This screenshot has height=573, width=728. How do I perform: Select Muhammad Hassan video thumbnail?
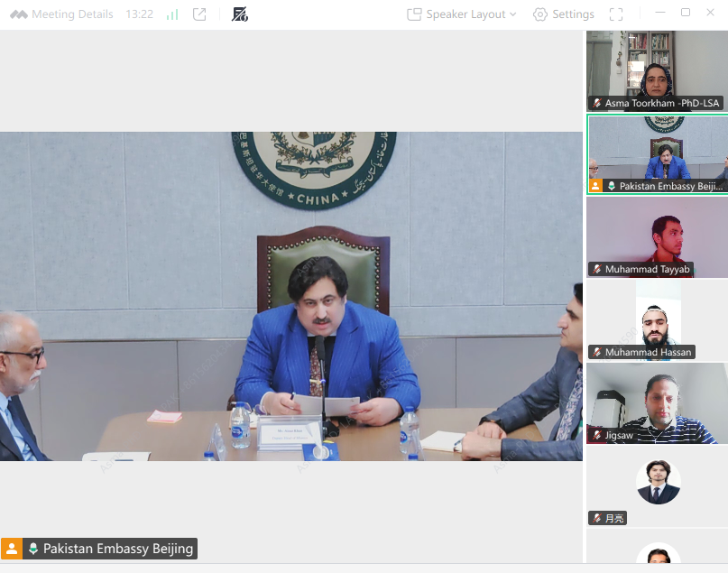coord(657,320)
